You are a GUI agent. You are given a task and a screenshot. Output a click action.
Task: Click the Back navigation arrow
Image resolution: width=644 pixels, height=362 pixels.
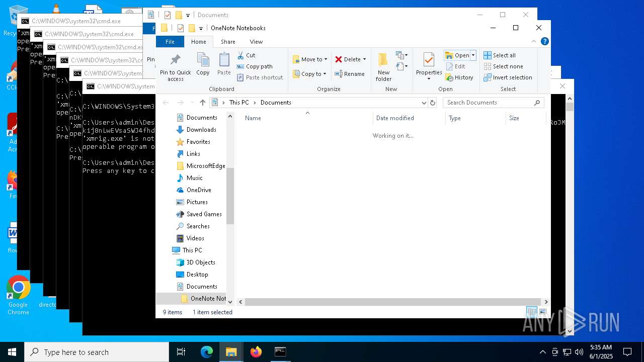pos(166,103)
